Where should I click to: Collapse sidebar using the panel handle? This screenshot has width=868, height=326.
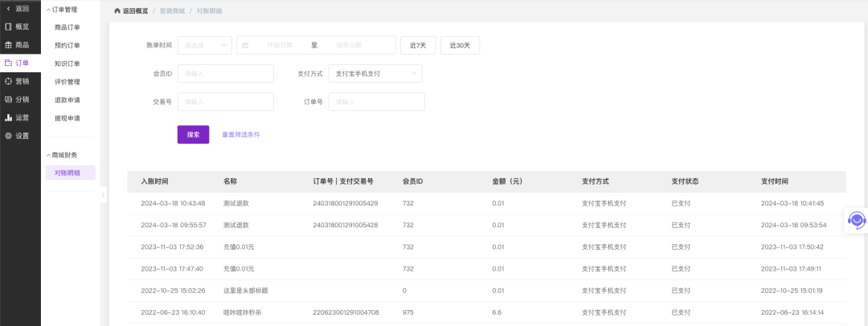[103, 195]
